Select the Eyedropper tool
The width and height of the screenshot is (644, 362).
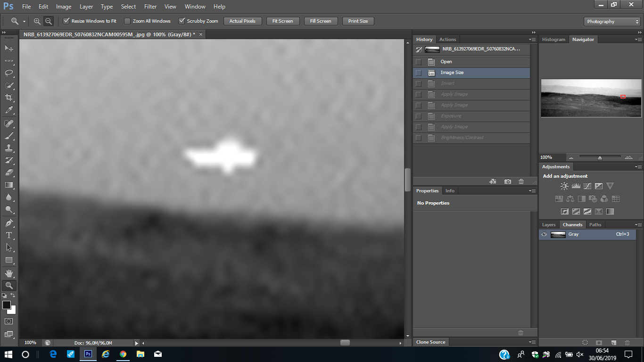[x=9, y=110]
